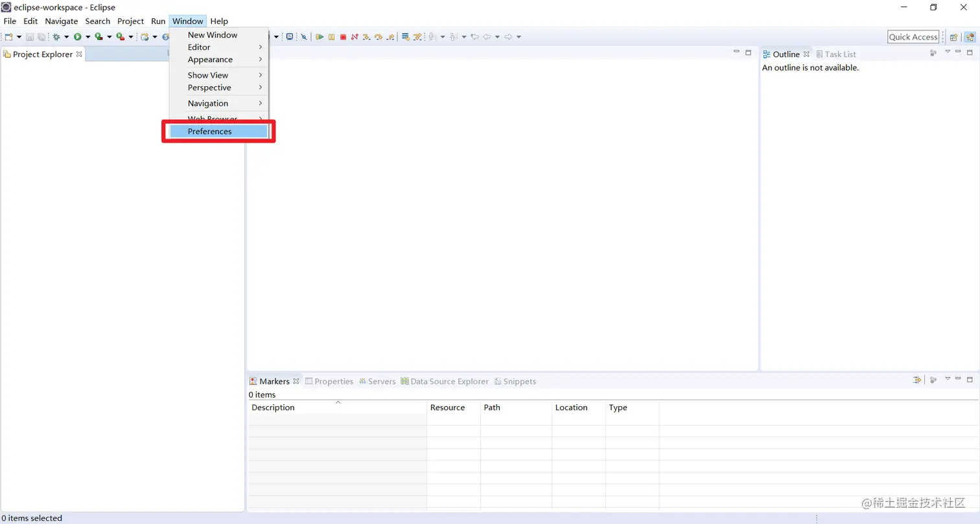The height and width of the screenshot is (524, 980).
Task: Open the Data Source Explorer tab
Action: click(x=445, y=382)
